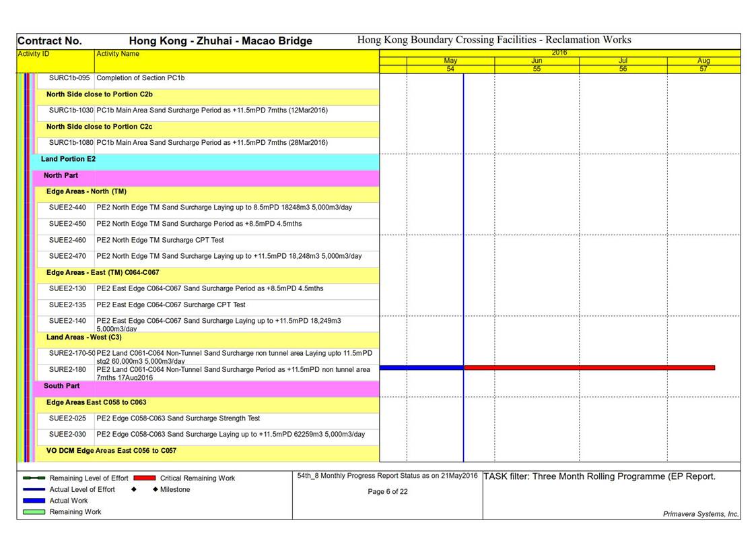Select the 2016 year header in the timeline
Screen dimensions: 756x535
pos(559,53)
